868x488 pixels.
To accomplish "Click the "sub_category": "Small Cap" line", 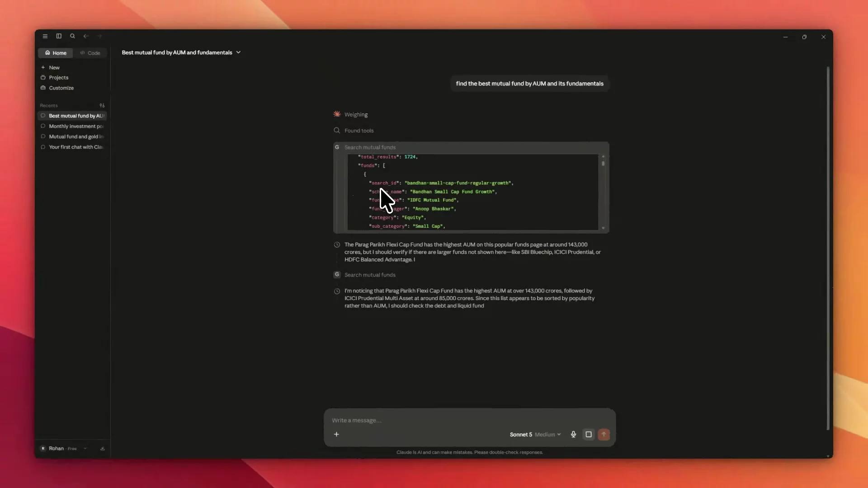I will (407, 226).
